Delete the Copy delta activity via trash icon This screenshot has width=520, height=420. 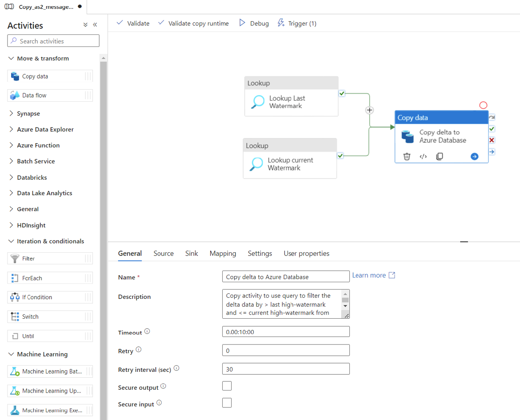coord(406,156)
